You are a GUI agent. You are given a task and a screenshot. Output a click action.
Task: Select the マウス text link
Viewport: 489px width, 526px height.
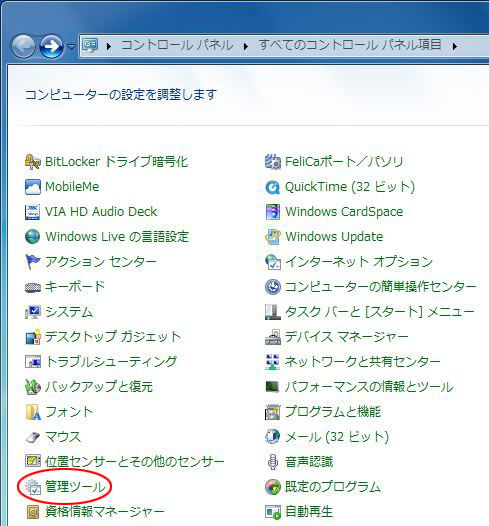[x=63, y=437]
